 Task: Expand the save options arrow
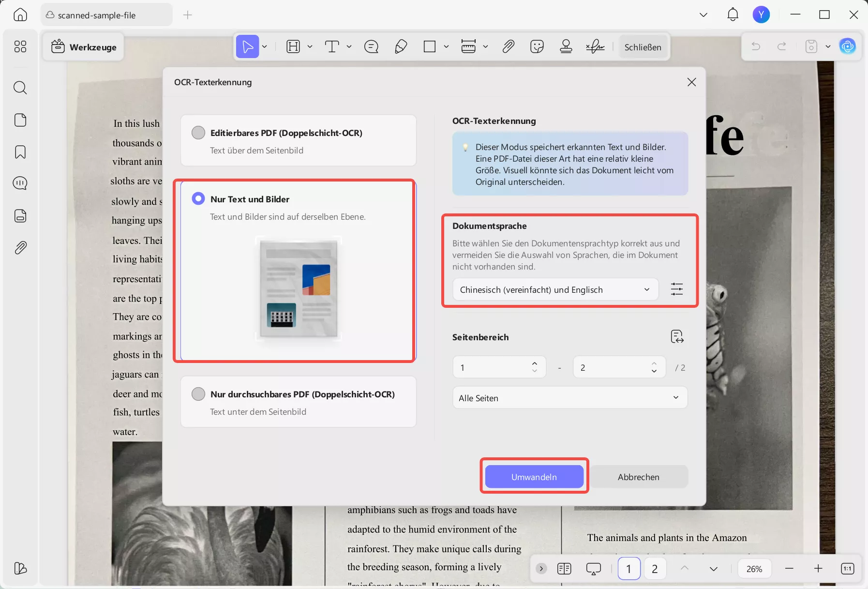tap(828, 46)
